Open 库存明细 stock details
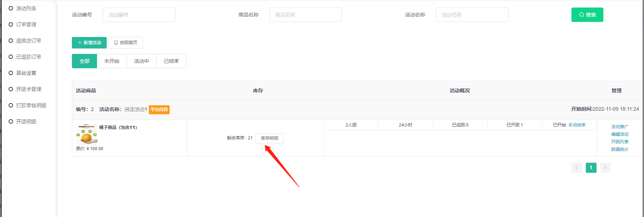644x217 pixels. (x=269, y=138)
